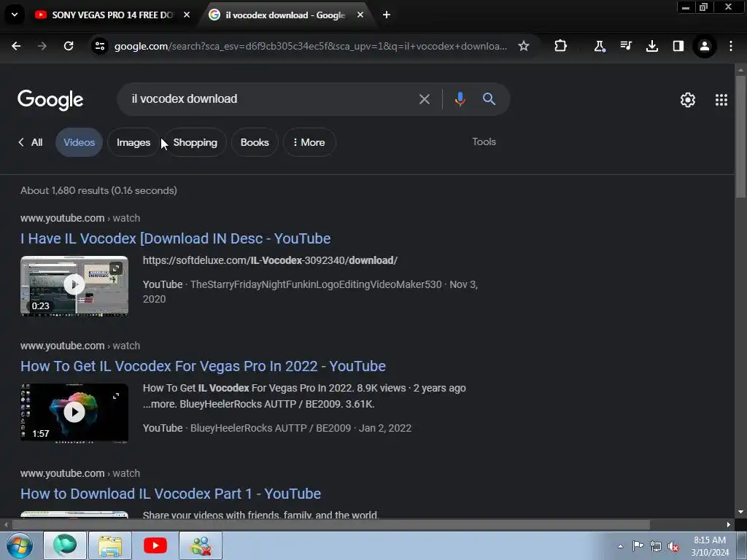Bookmark this page with the star icon
The height and width of the screenshot is (560, 747).
click(524, 46)
